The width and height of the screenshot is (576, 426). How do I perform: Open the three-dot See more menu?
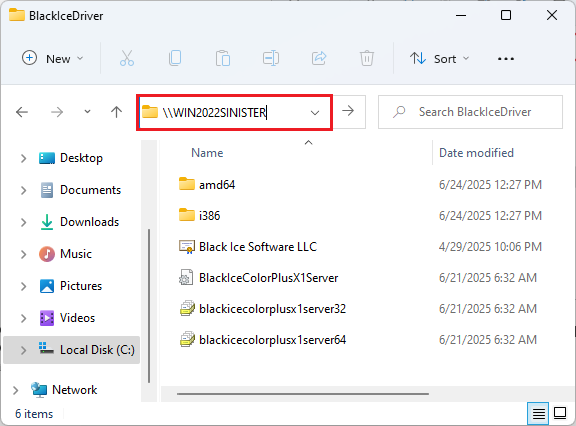click(x=505, y=59)
